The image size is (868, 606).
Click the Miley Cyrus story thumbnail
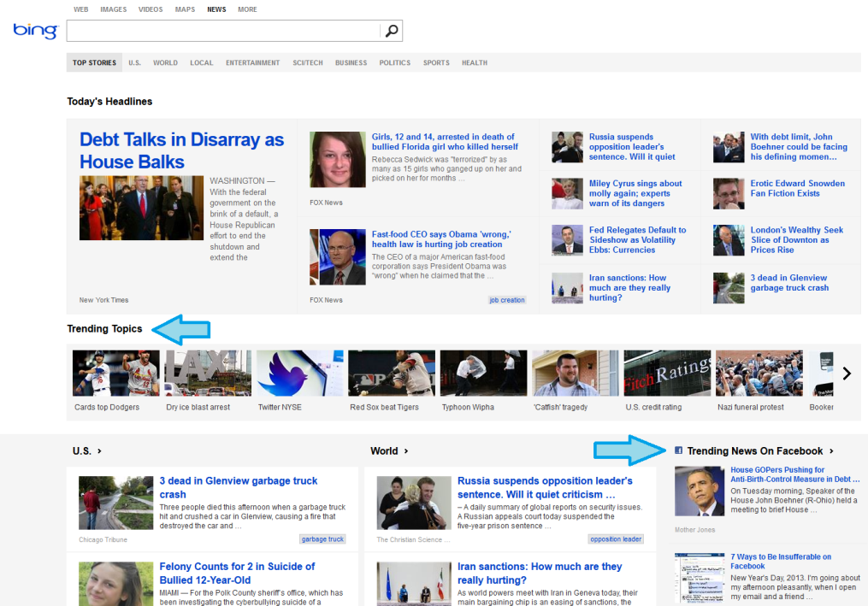(x=568, y=193)
